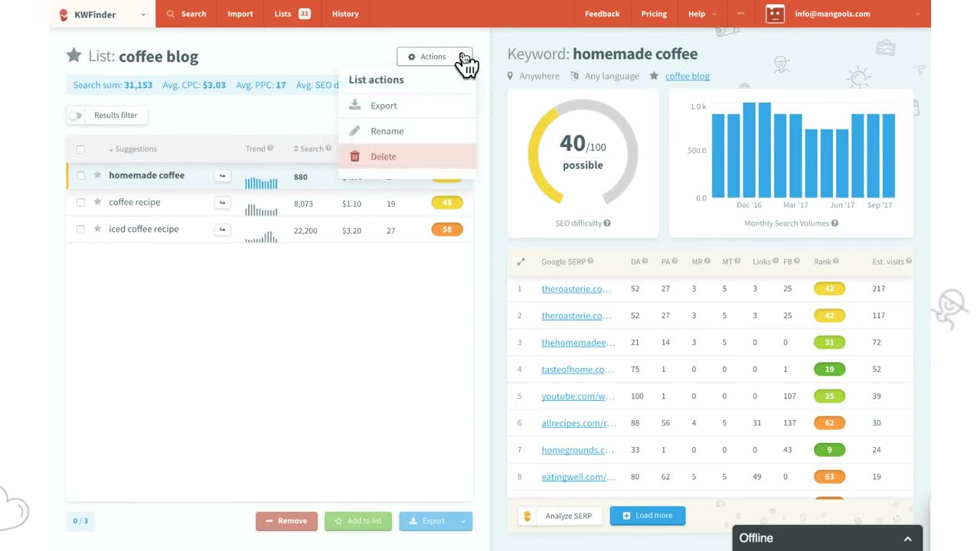Open the History tab
The image size is (980, 551).
click(x=345, y=14)
